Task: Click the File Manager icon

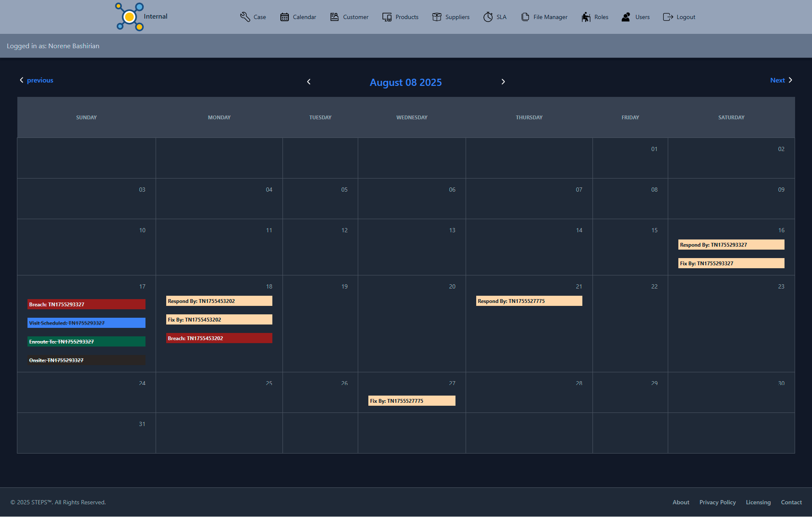Action: pyautogui.click(x=525, y=17)
